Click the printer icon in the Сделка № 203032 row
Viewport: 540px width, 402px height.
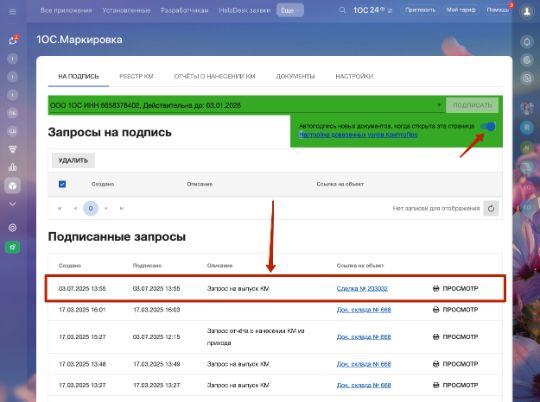[436, 289]
